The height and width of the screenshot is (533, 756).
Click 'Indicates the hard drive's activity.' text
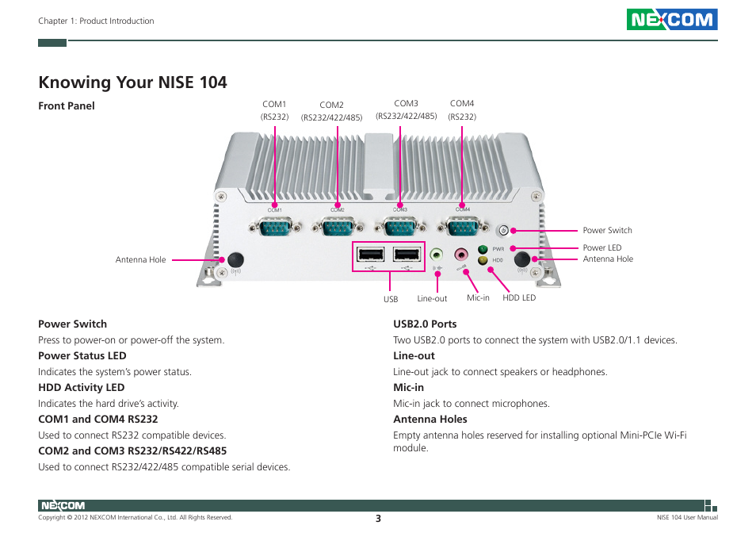tap(109, 404)
